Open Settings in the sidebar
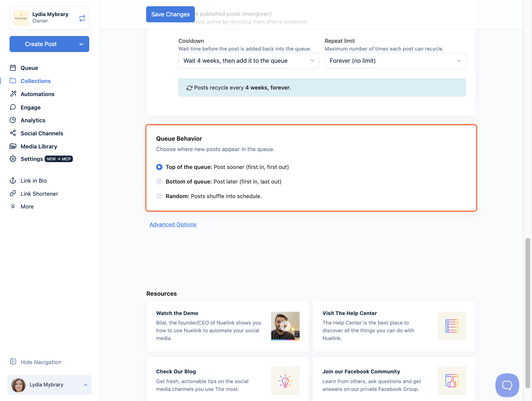Viewport: 532px width, 401px height. 32,159
